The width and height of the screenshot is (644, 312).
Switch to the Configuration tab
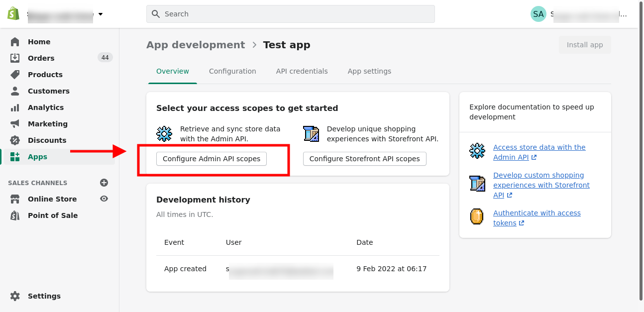232,71
